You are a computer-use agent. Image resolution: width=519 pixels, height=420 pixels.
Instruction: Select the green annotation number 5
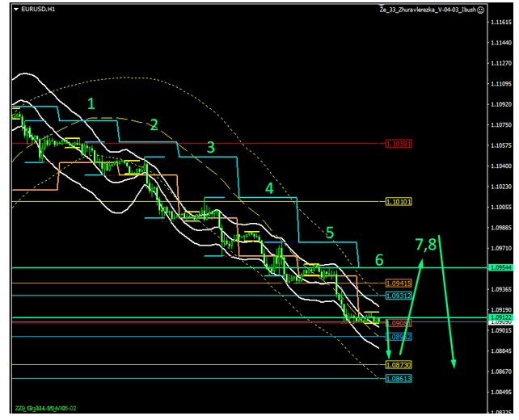tap(329, 232)
